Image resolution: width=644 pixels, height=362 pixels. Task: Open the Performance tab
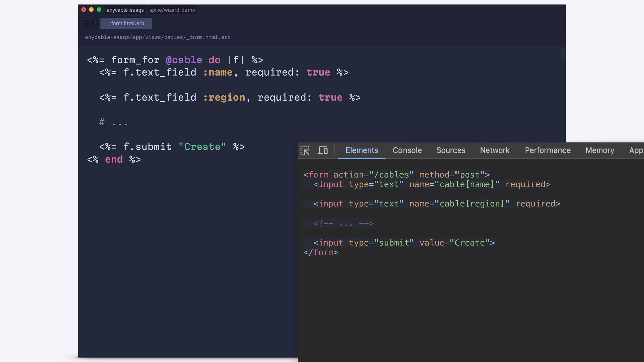tap(547, 150)
